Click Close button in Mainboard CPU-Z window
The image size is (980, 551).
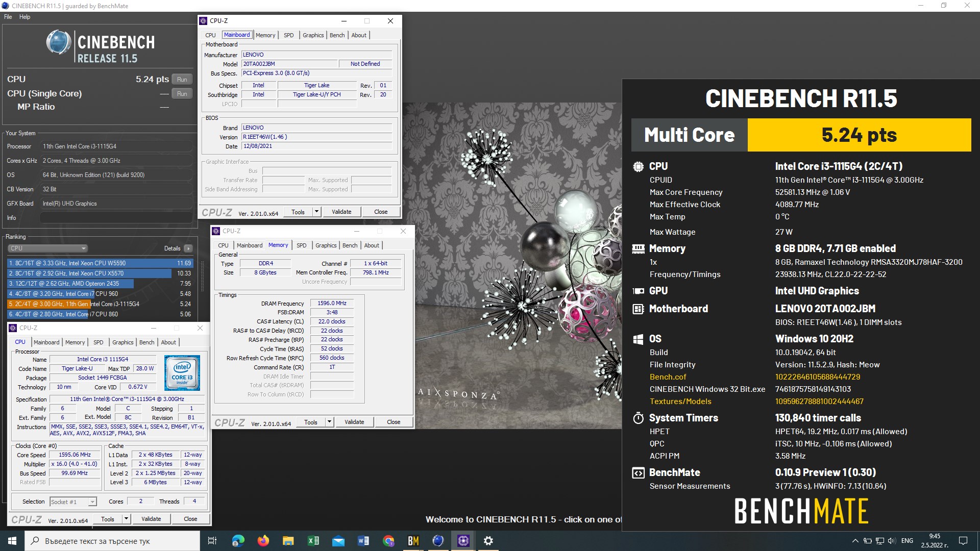point(381,212)
